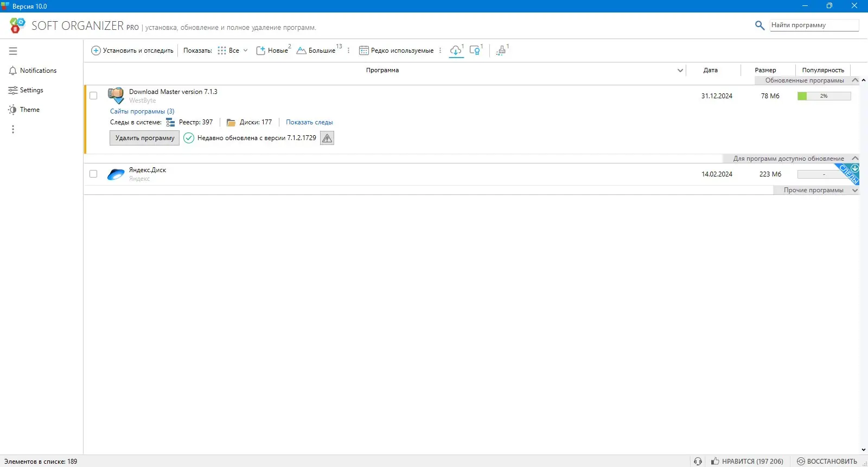The height and width of the screenshot is (467, 868).
Task: Click the Яндекс.Диск program icon
Action: (116, 174)
